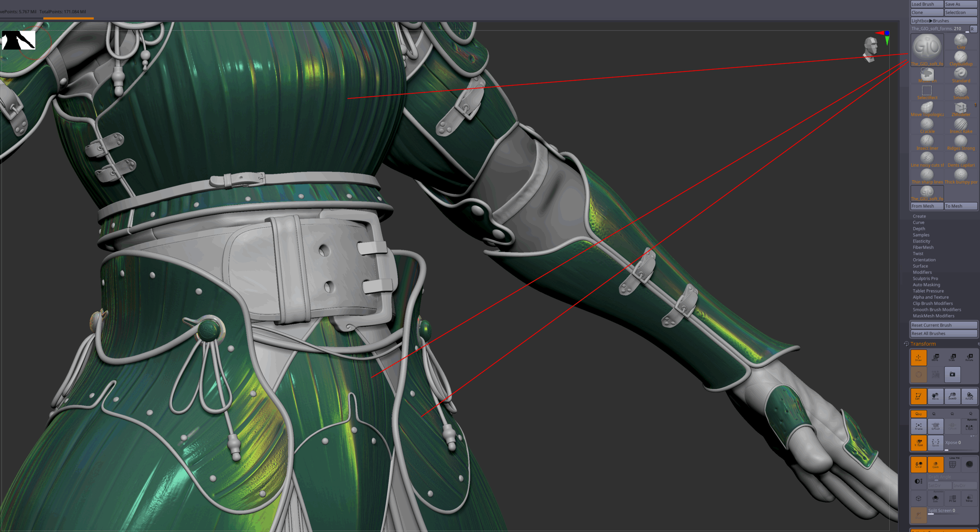980x532 pixels.
Task: Toggle Local symmetry mode off
Action: 918,464
